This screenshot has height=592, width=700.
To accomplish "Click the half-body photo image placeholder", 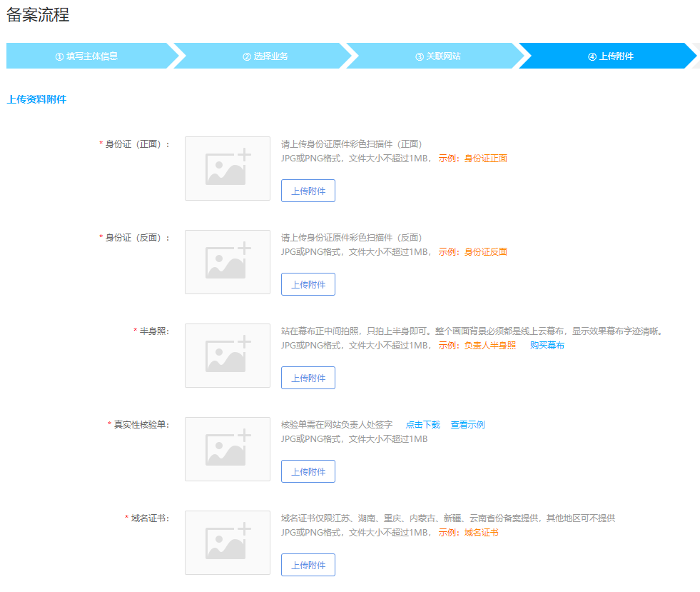I will [x=227, y=356].
